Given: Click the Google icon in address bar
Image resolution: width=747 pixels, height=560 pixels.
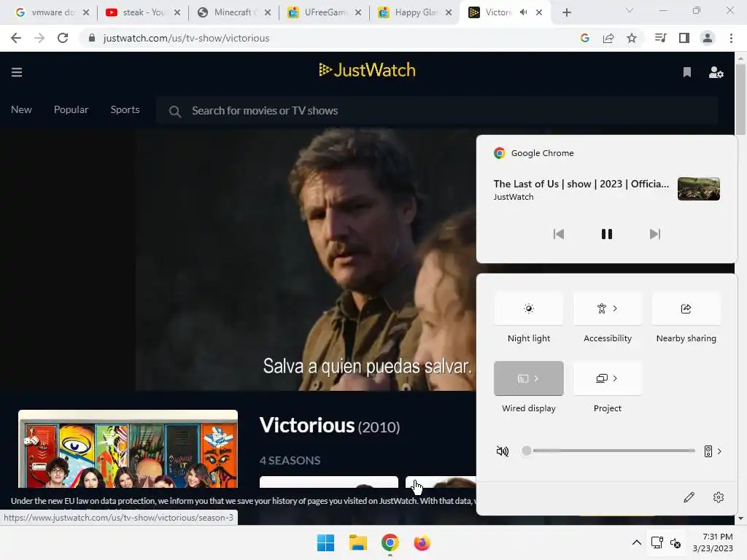Looking at the screenshot, I should tap(585, 38).
